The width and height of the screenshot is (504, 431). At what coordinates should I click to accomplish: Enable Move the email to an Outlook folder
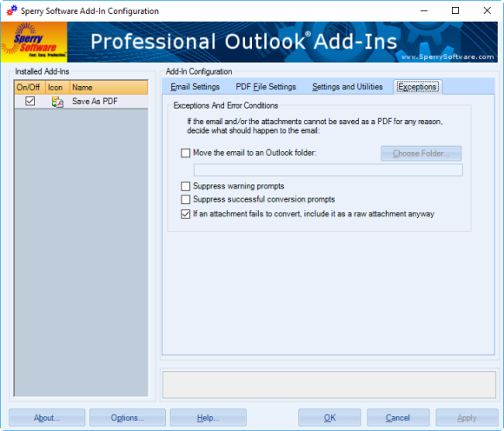185,153
